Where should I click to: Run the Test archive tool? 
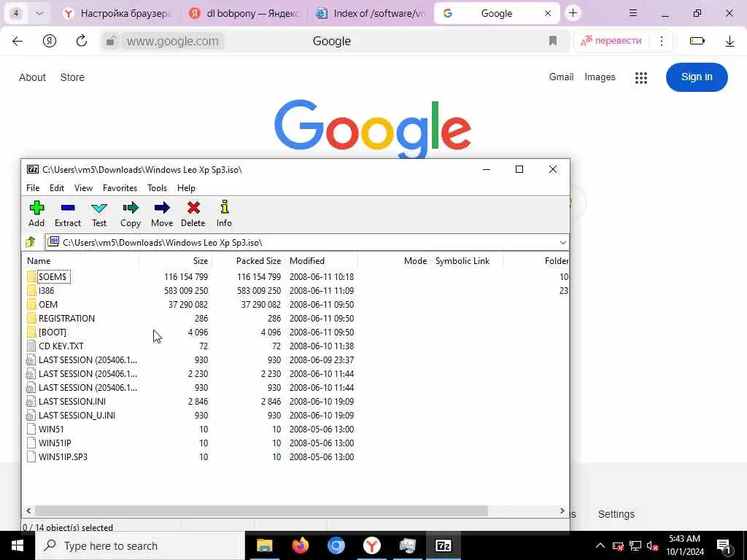[99, 208]
